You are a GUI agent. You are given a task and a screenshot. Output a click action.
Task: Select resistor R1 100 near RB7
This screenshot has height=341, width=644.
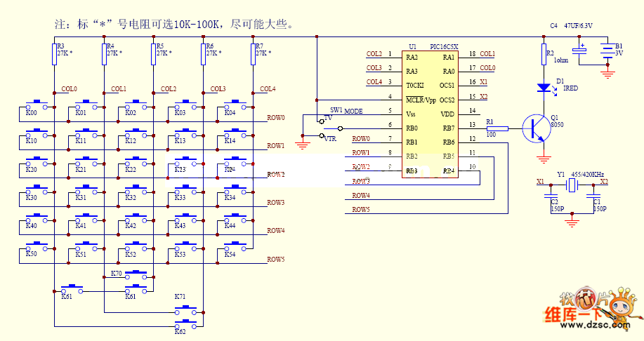(491, 127)
